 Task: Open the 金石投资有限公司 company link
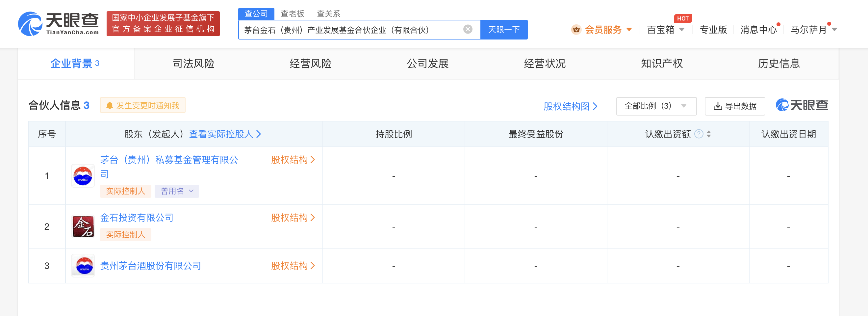click(137, 218)
